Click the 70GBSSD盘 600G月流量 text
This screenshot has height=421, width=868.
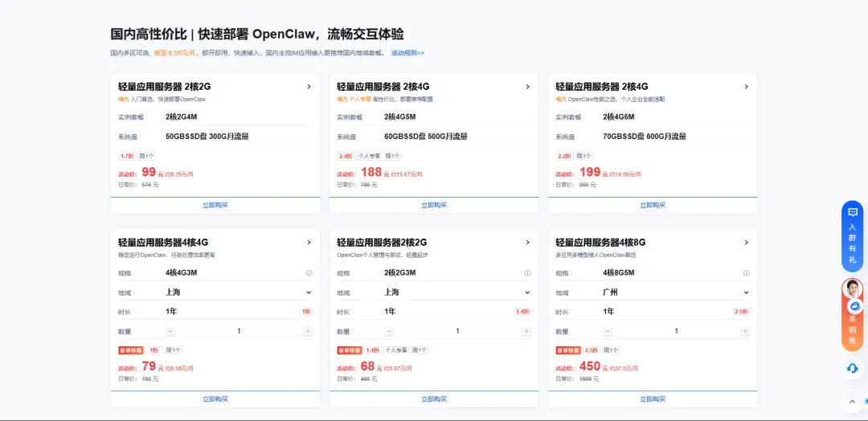645,136
